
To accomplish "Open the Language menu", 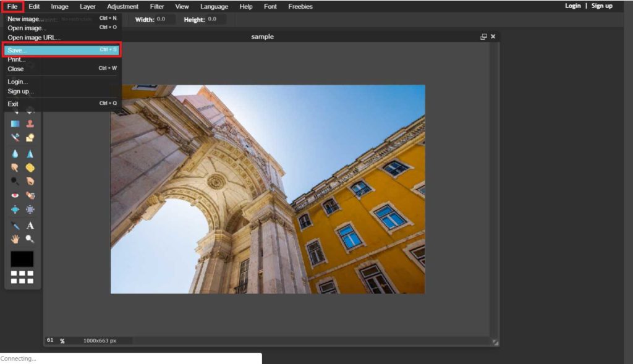I will point(214,6).
